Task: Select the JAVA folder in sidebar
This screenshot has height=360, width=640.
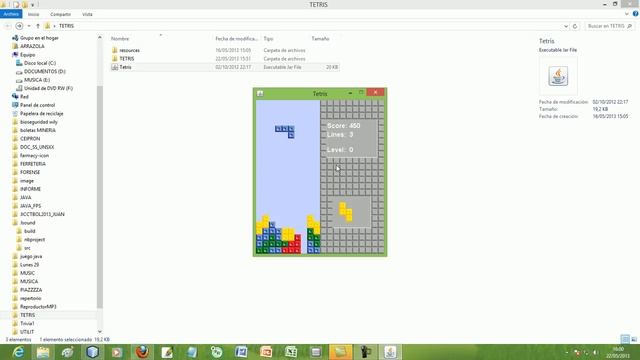Action: (x=25, y=197)
